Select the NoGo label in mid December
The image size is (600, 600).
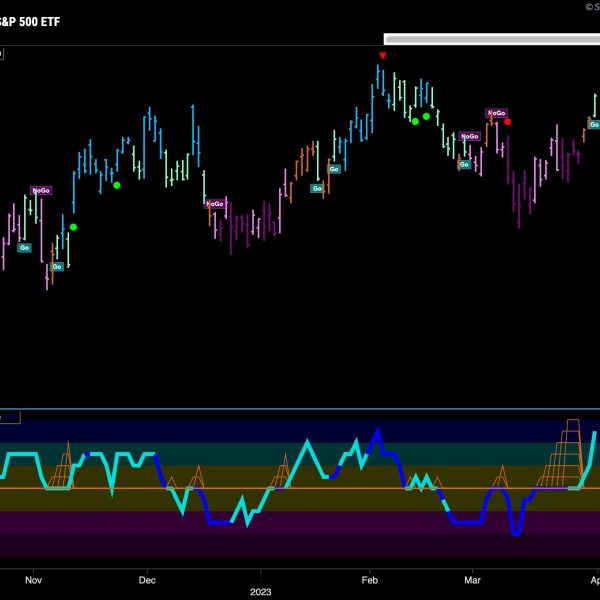point(215,204)
